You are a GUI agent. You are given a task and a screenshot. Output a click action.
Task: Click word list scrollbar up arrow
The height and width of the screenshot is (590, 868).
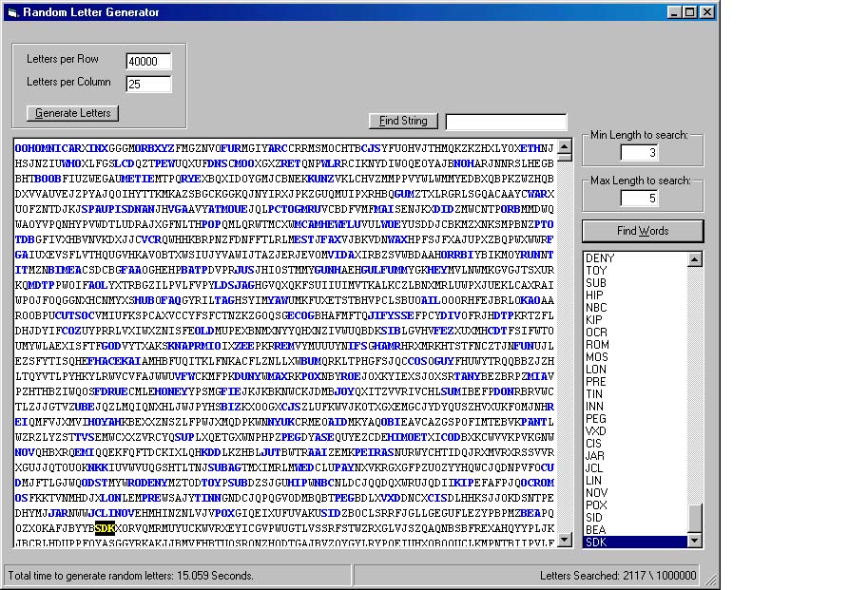(x=695, y=259)
